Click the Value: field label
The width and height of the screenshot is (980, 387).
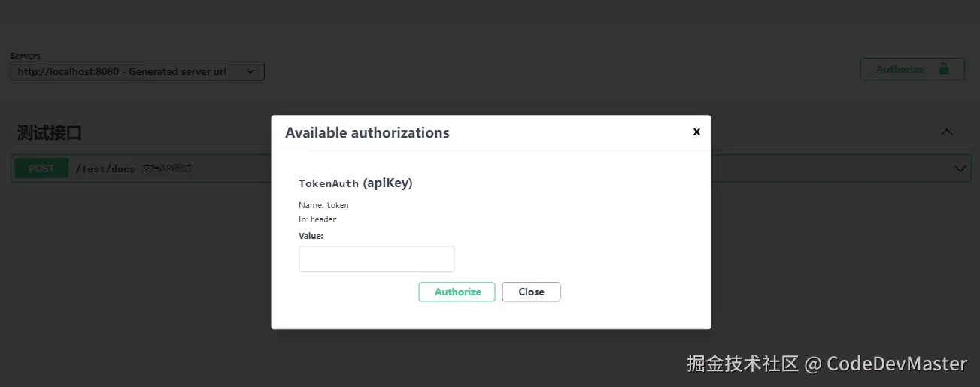pyautogui.click(x=311, y=236)
